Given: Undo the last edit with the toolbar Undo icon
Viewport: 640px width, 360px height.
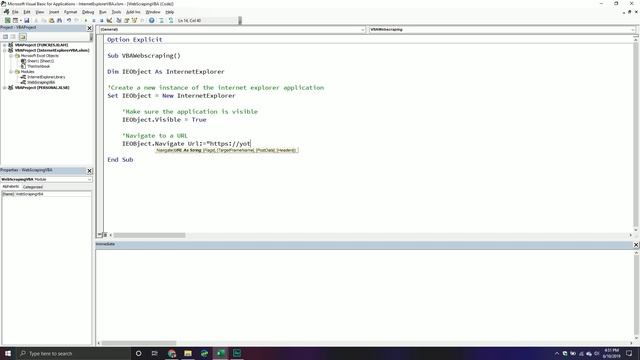Looking at the screenshot, I should point(69,20).
